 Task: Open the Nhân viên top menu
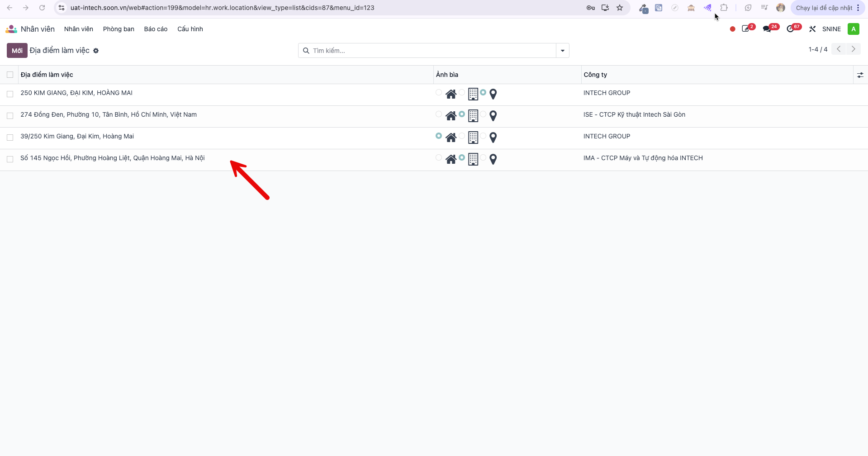pos(79,29)
